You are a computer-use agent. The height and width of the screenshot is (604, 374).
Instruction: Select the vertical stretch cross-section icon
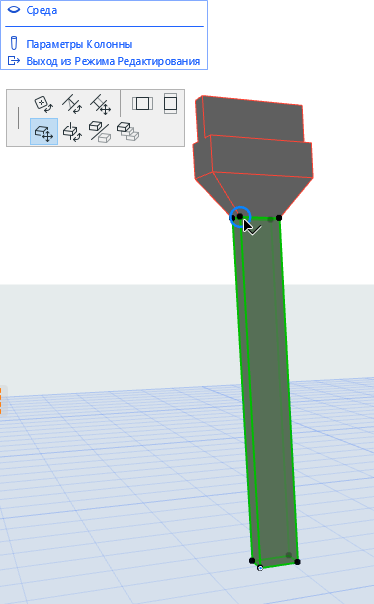click(x=171, y=103)
